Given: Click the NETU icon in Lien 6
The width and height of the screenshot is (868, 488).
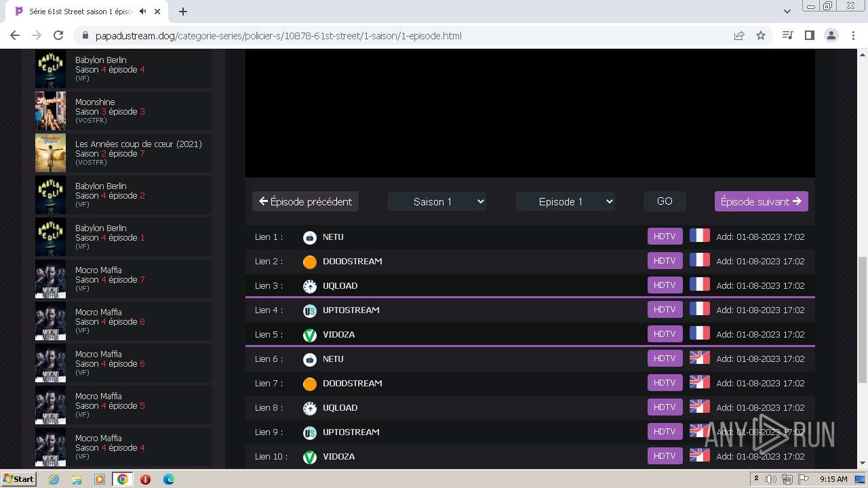Looking at the screenshot, I should pyautogui.click(x=310, y=359).
